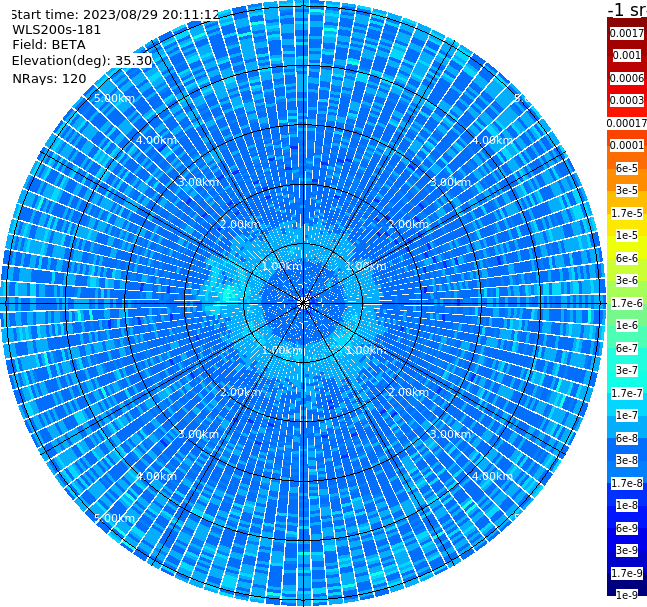647x607 pixels.
Task: Select the Elevation(deg): 35.30 text
Action: point(82,61)
